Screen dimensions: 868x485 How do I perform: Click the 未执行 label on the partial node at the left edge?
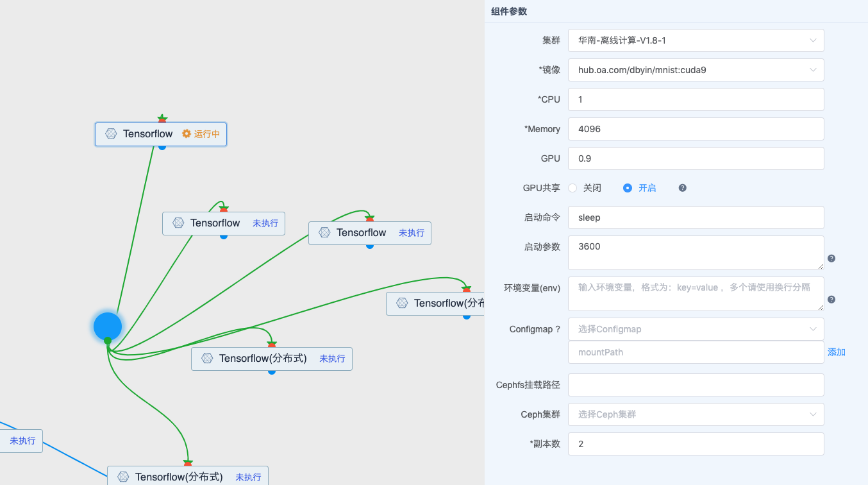pos(22,441)
